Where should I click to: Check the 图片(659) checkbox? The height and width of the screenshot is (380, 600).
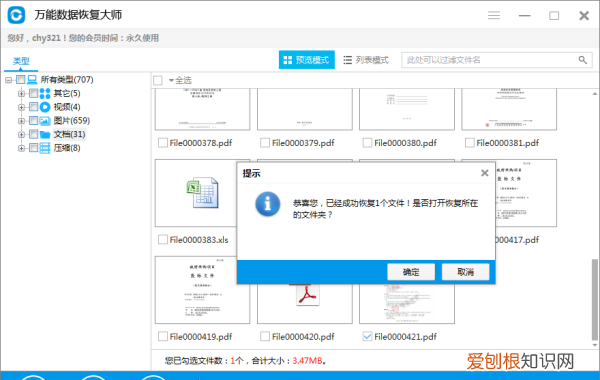click(x=33, y=121)
